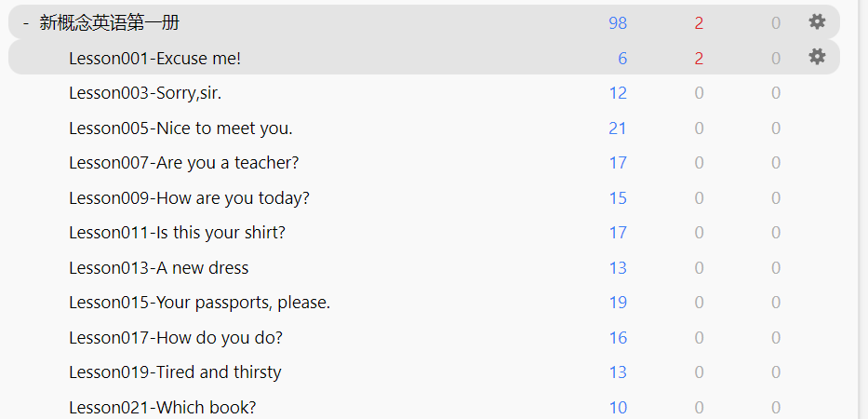
Task: Click the new count 98 for parent deck
Action: click(618, 23)
